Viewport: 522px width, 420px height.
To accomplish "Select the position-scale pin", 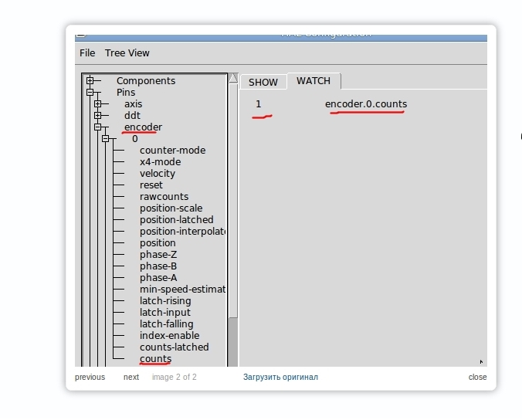I will (x=171, y=208).
